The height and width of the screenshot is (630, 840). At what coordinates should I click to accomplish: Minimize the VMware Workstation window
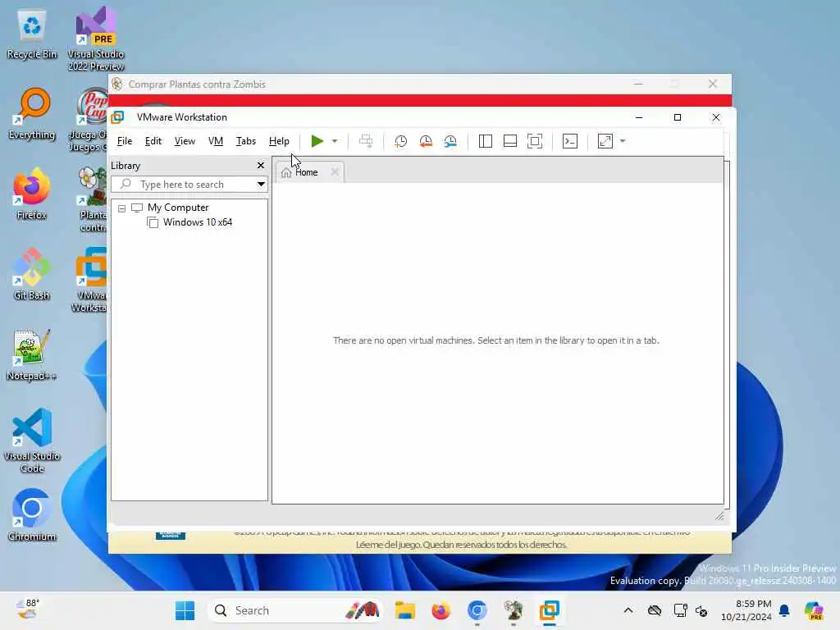point(639,117)
